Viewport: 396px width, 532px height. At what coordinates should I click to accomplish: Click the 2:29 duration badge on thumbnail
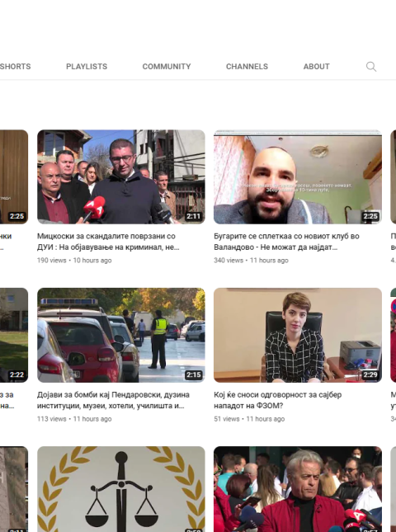click(x=370, y=374)
